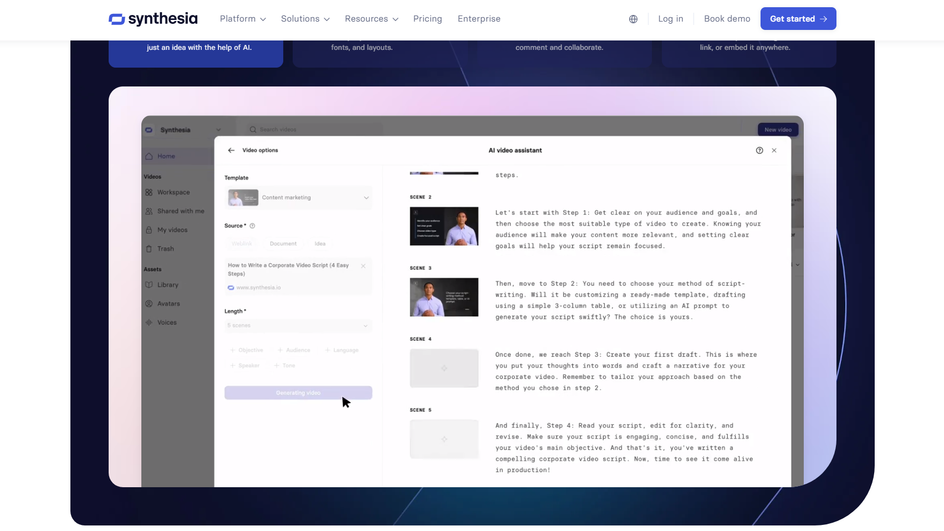Click the Workspace icon in the sidebar
944x531 pixels.
149,193
